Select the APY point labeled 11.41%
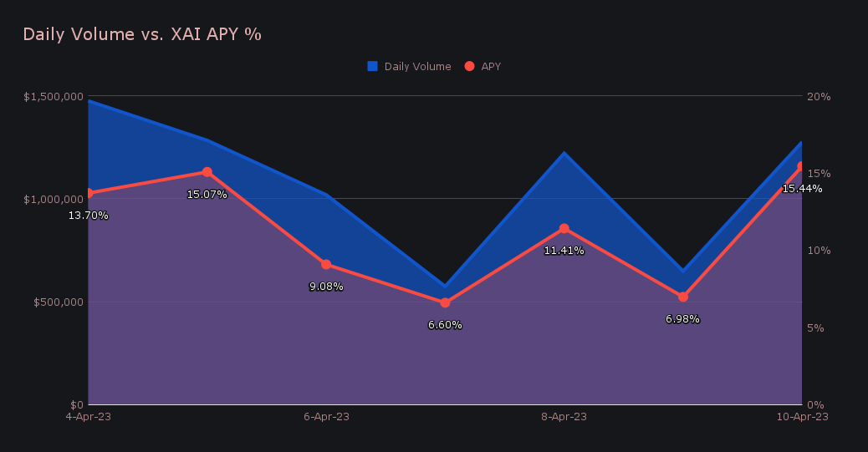This screenshot has height=452, width=868. pyautogui.click(x=564, y=229)
